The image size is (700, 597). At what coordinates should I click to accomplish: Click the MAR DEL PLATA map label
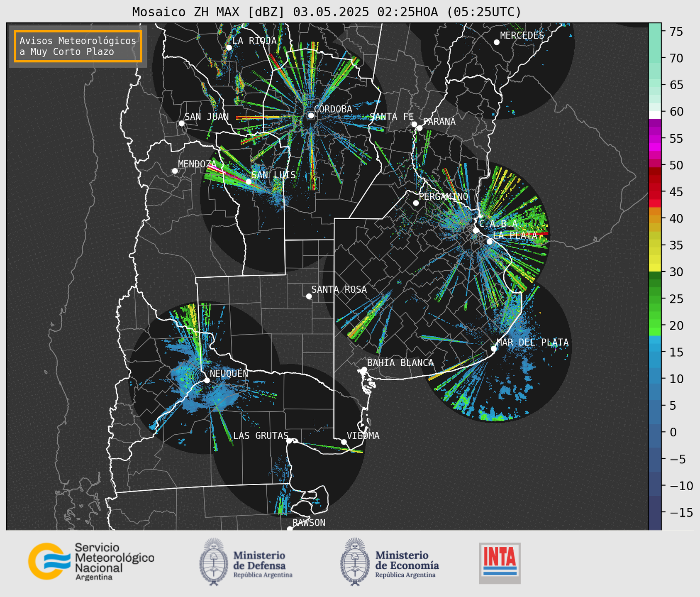[x=532, y=343]
